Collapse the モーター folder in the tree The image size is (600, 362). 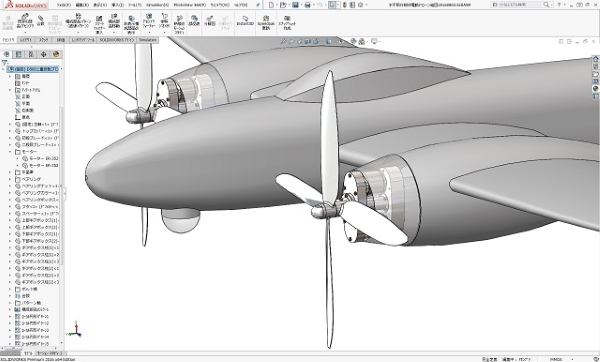[10, 152]
